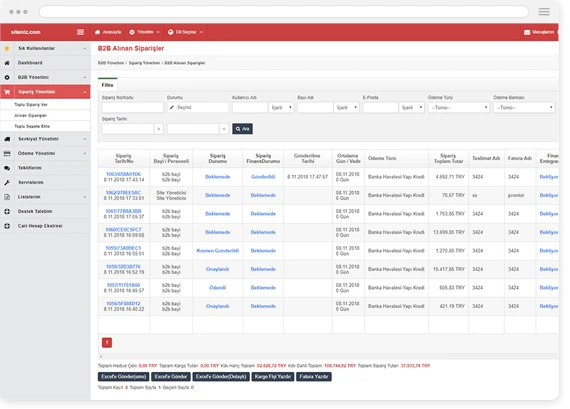The width and height of the screenshot is (570, 409).
Task: Click the icon for Cari Hesap Ekstresi
Action: point(7,226)
